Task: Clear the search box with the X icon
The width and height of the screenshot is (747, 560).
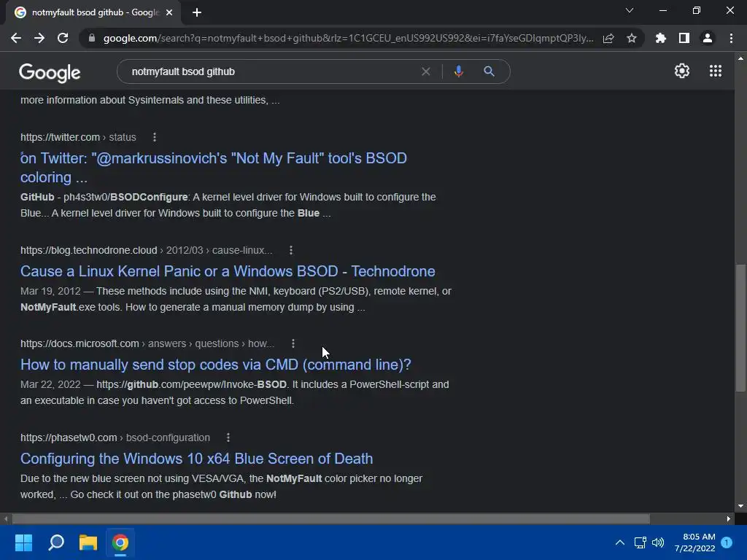Action: click(426, 71)
